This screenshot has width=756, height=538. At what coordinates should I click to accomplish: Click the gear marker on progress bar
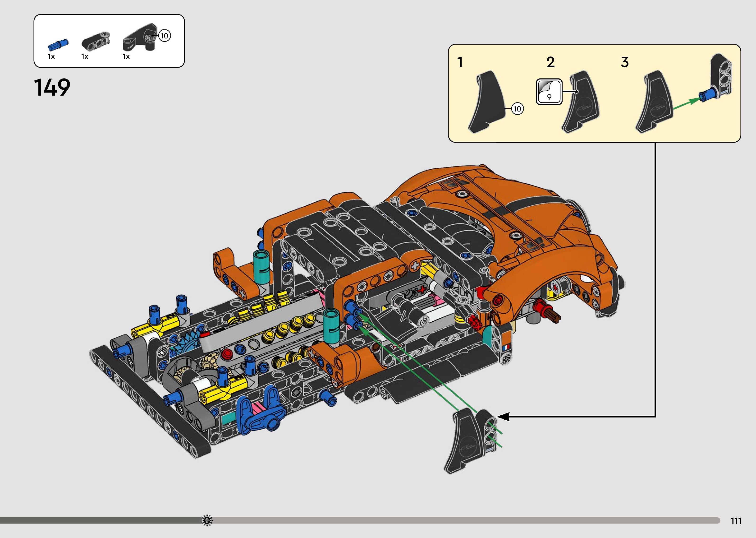[207, 520]
